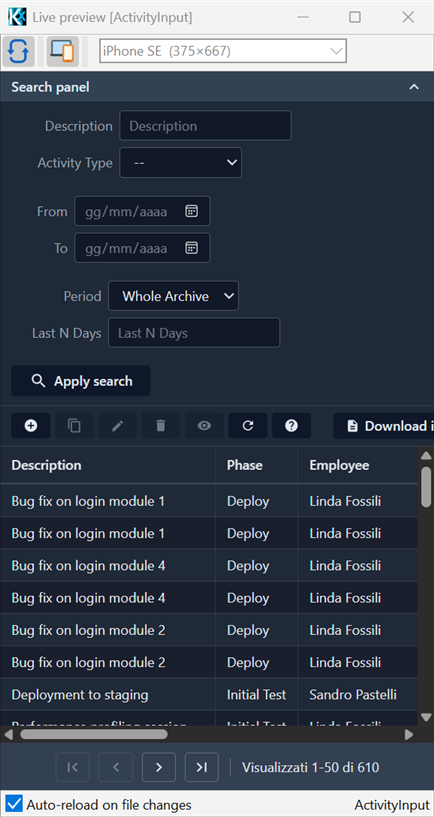
Task: Click the Last N Days input field
Action: click(194, 332)
